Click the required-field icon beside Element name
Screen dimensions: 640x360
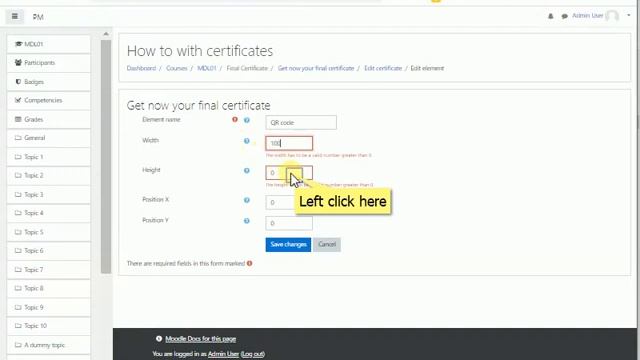235,120
